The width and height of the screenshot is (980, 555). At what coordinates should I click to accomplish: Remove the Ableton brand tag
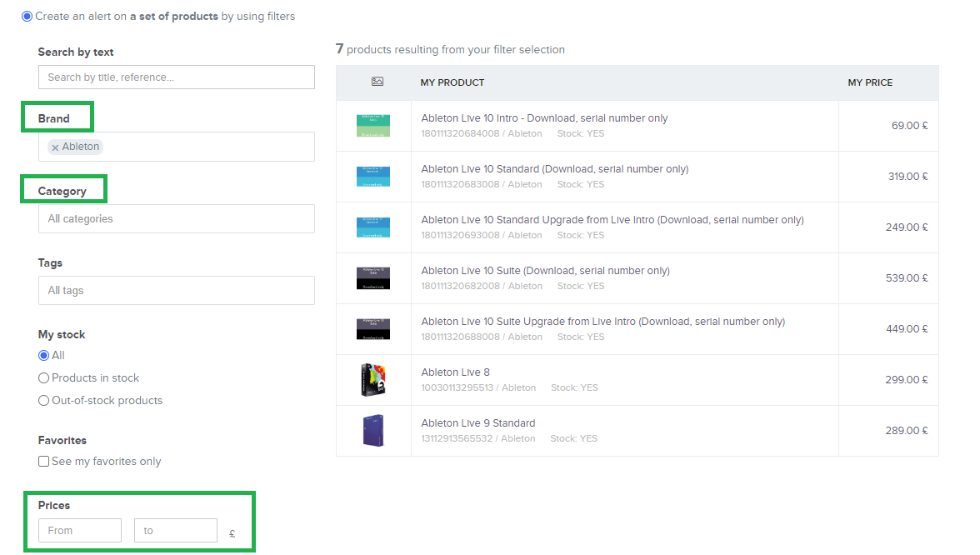(55, 147)
